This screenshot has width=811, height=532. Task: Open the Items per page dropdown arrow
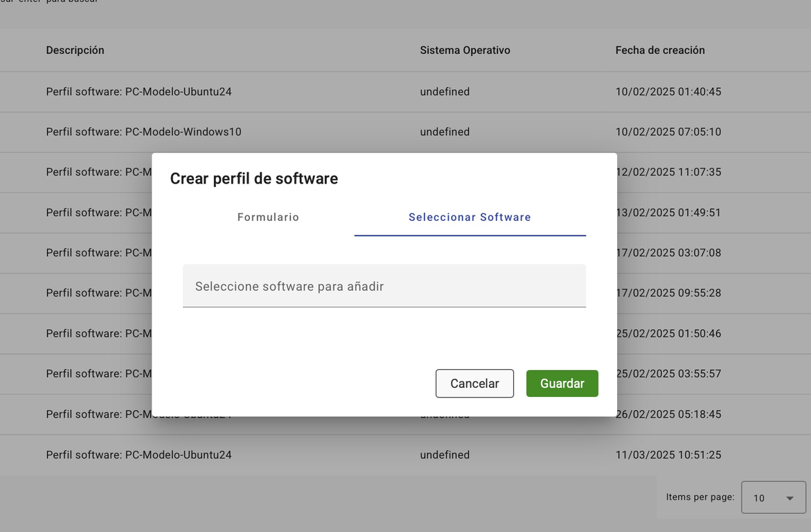tap(789, 498)
